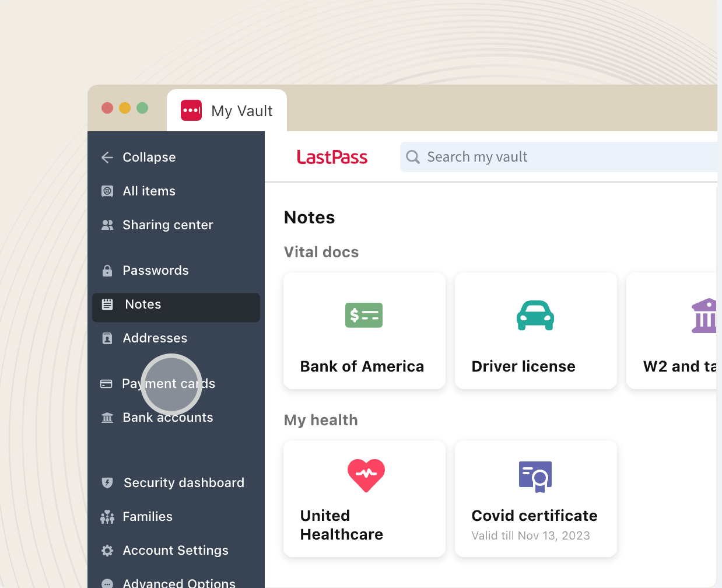Click the Security dashboard shield icon

coord(107,483)
